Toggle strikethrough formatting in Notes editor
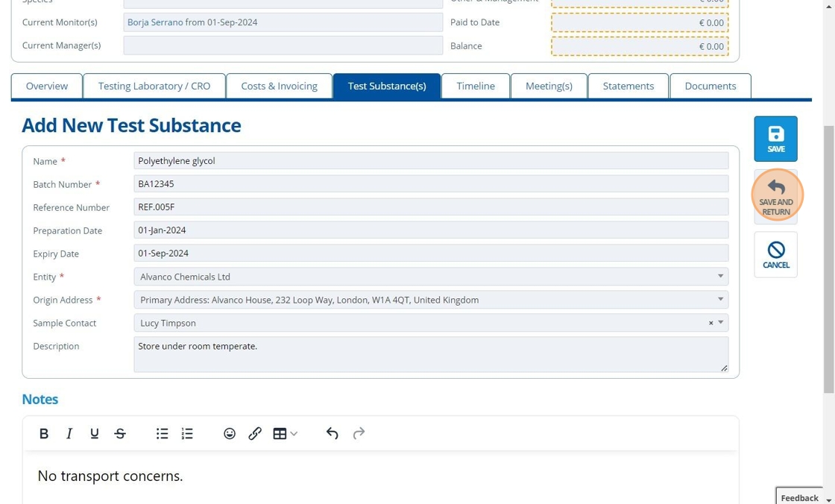Screen dimensions: 835x504 pos(120,434)
